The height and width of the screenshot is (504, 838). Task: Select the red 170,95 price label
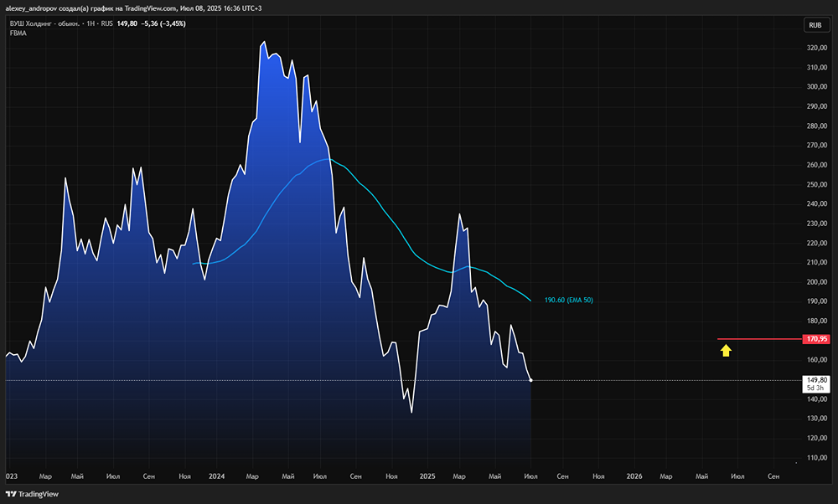coord(816,339)
